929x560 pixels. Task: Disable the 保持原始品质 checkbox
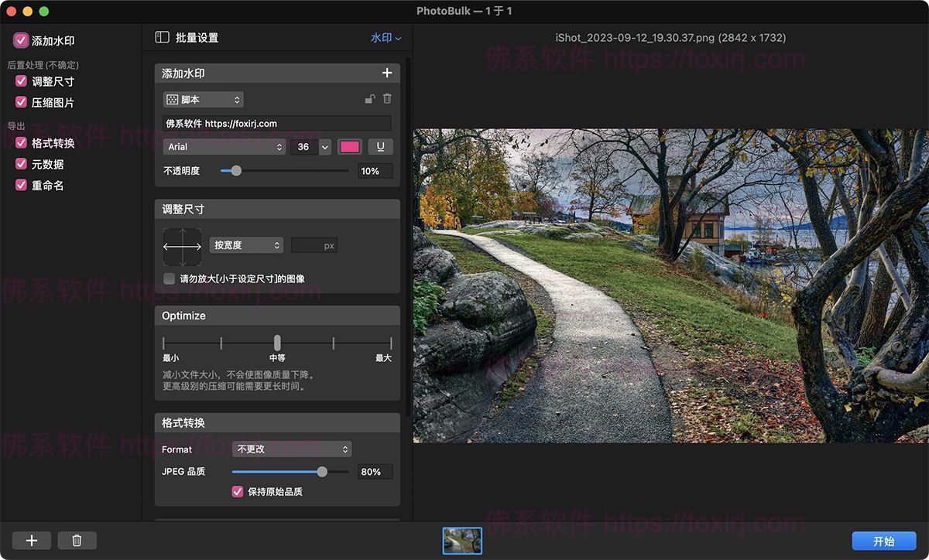pyautogui.click(x=238, y=491)
